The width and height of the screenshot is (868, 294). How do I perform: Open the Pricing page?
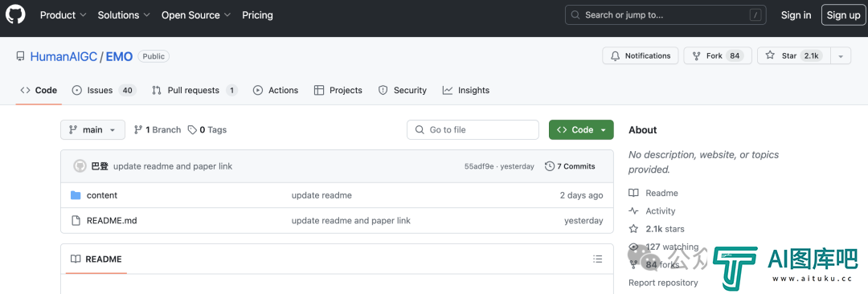pyautogui.click(x=257, y=15)
